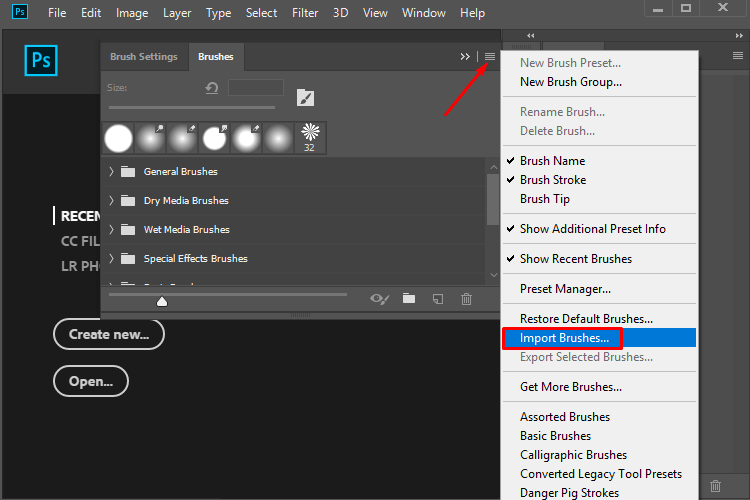Click the Create new button
Viewport: 750px width, 500px height.
point(109,334)
